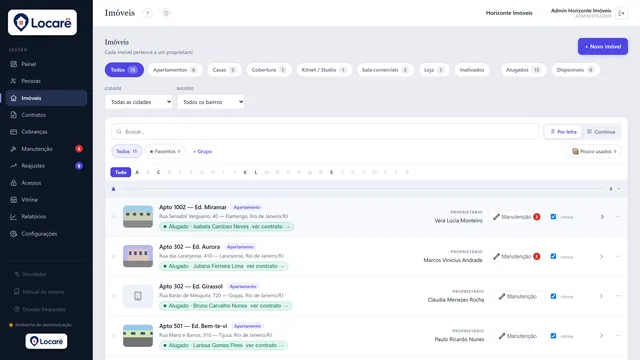Select the Tudo alphabet filter

121,172
